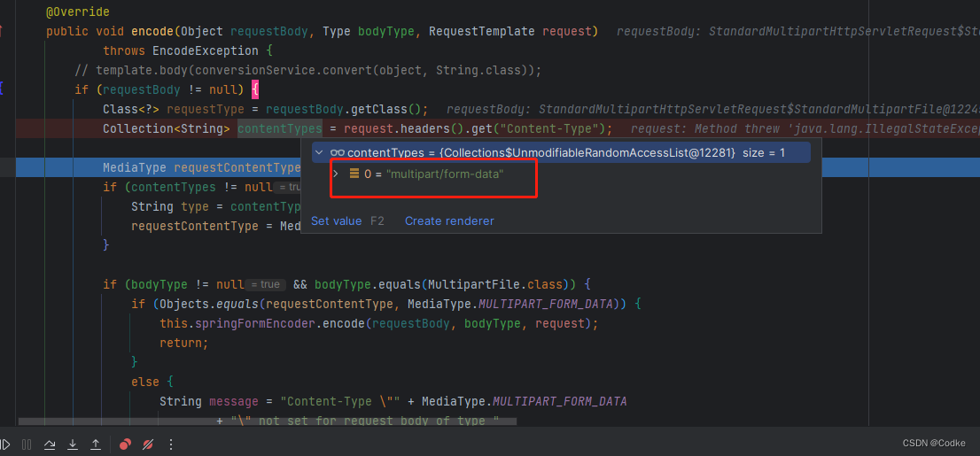Click EncodeException in the throws clause
Image resolution: width=980 pixels, height=456 pixels.
203,50
